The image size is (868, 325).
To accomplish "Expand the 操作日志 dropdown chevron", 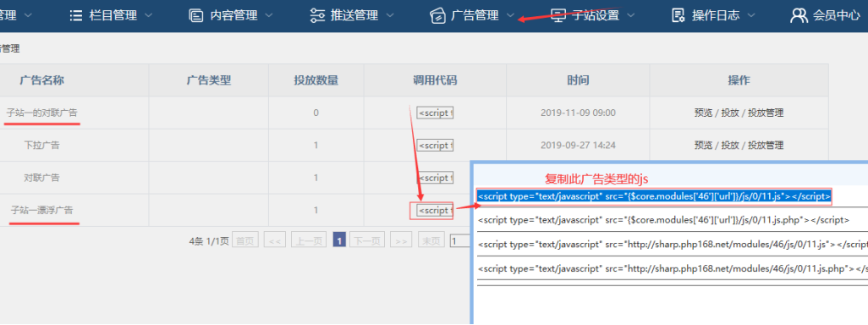I will pos(750,15).
